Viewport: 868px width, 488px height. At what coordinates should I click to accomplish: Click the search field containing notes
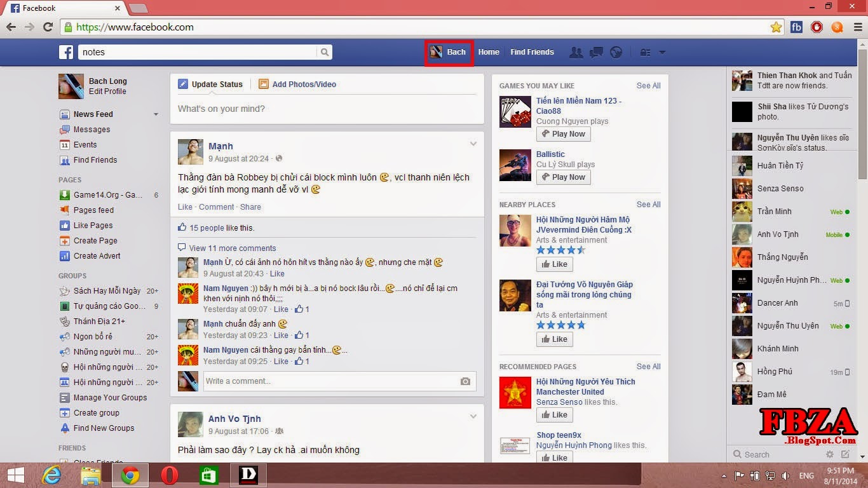pos(198,52)
